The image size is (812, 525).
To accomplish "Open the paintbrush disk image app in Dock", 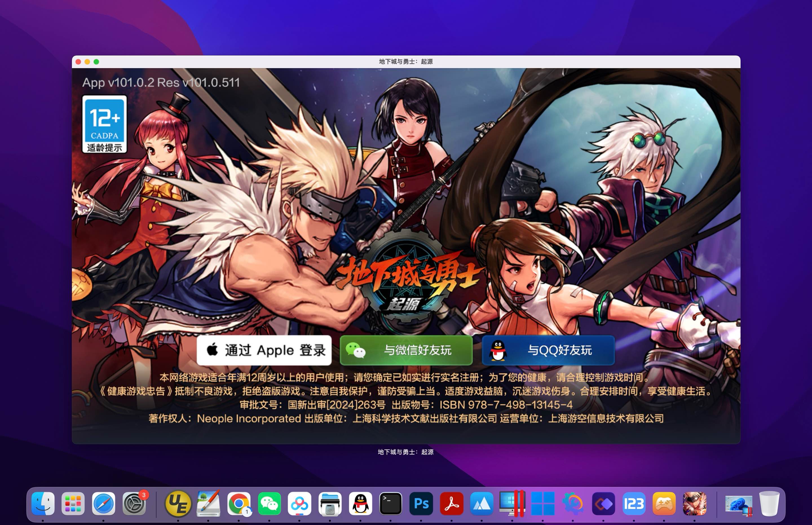I will [x=208, y=504].
